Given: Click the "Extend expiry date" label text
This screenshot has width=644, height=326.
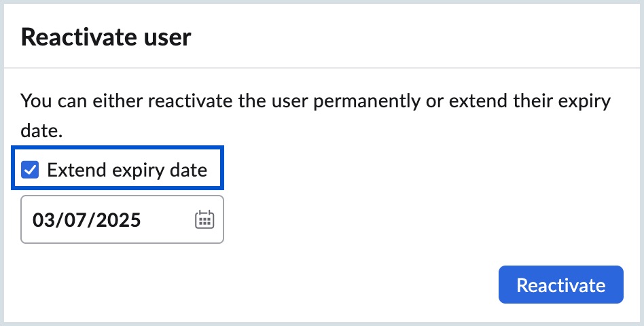Looking at the screenshot, I should click(x=127, y=170).
